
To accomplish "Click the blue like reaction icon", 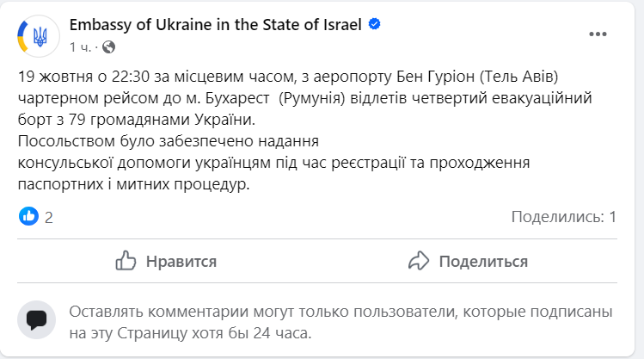I will pyautogui.click(x=28, y=217).
